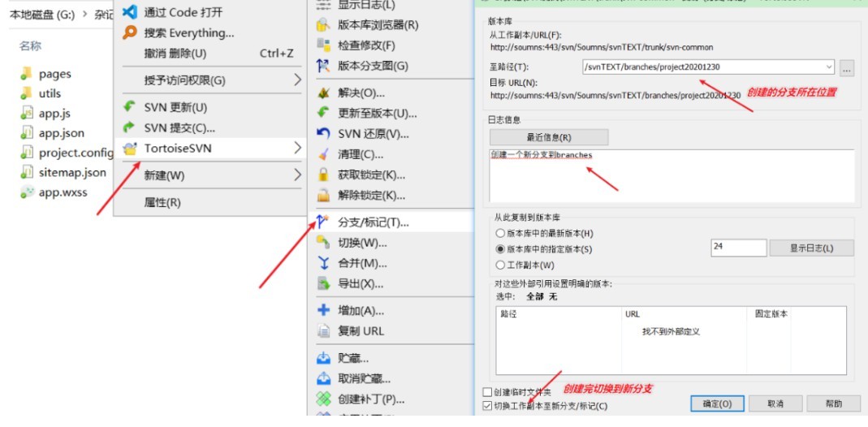Open the 至路径(T) combo box dropdown arrow

(x=829, y=67)
